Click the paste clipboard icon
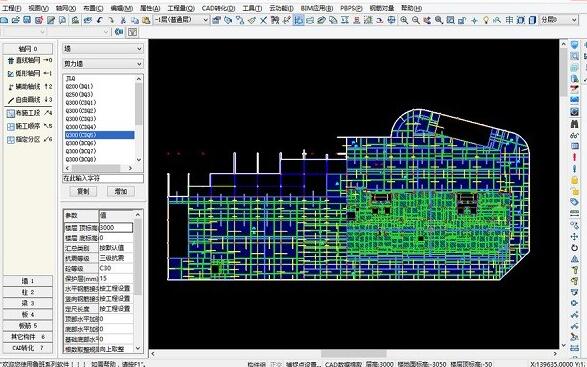The height and width of the screenshot is (367, 587). click(146, 21)
